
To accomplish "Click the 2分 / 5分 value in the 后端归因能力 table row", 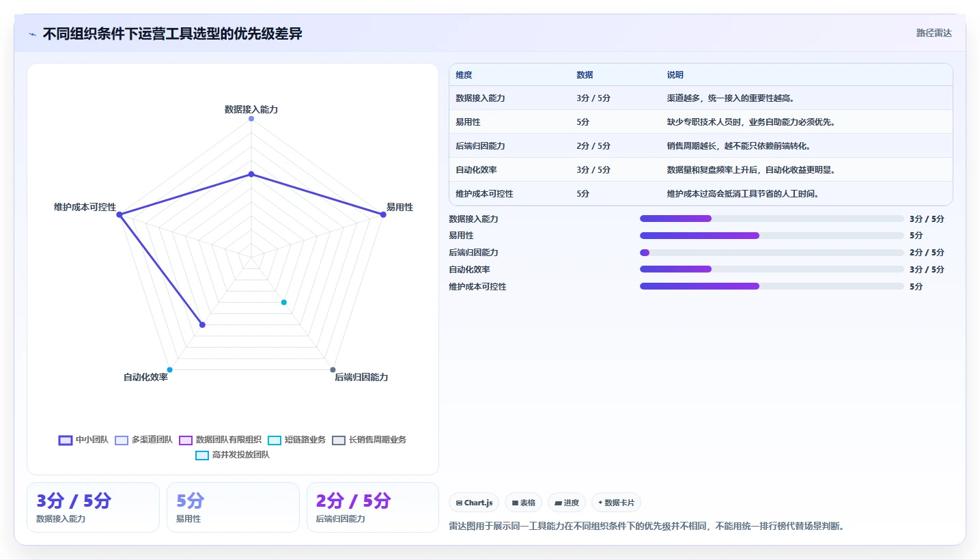I will (x=593, y=146).
